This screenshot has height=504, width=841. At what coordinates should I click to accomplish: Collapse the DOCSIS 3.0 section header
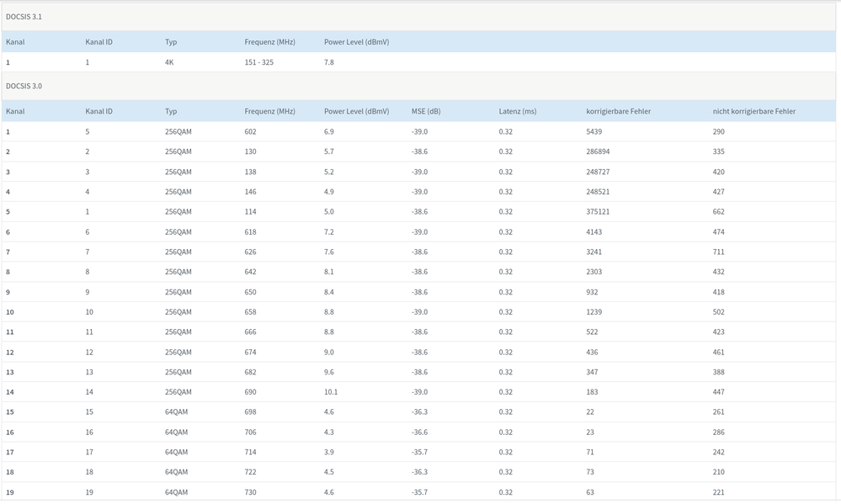pyautogui.click(x=24, y=86)
